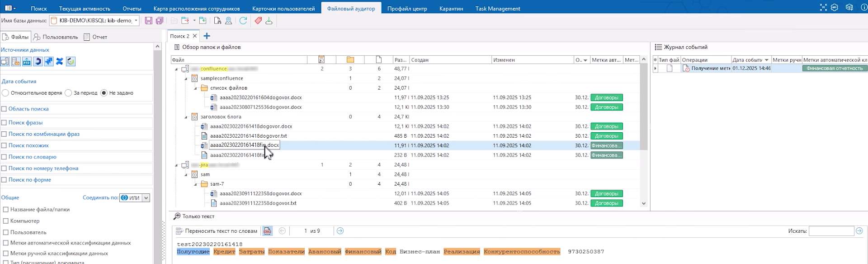Enable the 'Поиск фразы' checkbox
The width and height of the screenshot is (868, 264).
[4, 123]
